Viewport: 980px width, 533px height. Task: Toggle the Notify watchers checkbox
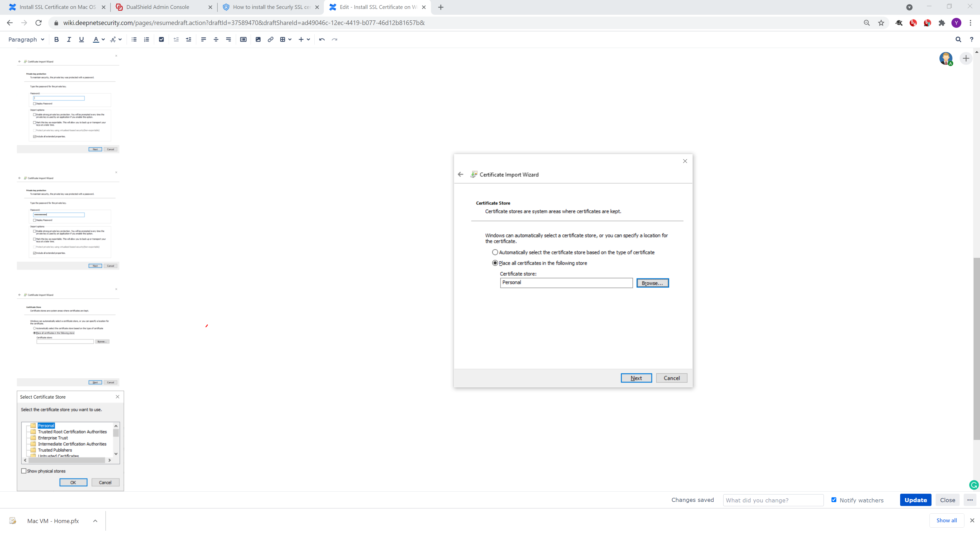coord(834,500)
